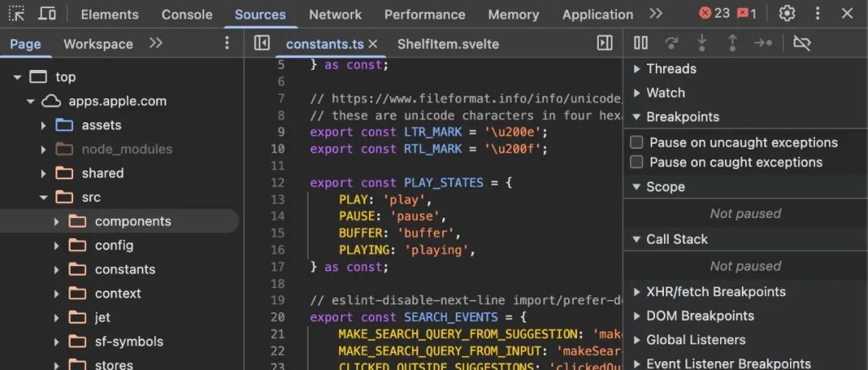Toggle the device toolbar icon
Screen dimensions: 868x370
tap(47, 14)
